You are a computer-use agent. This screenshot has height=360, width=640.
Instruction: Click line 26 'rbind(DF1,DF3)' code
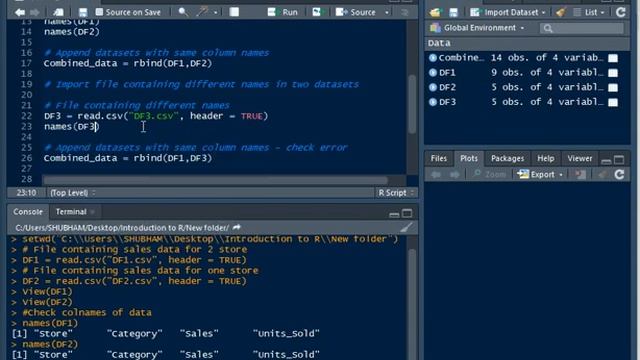point(173,158)
